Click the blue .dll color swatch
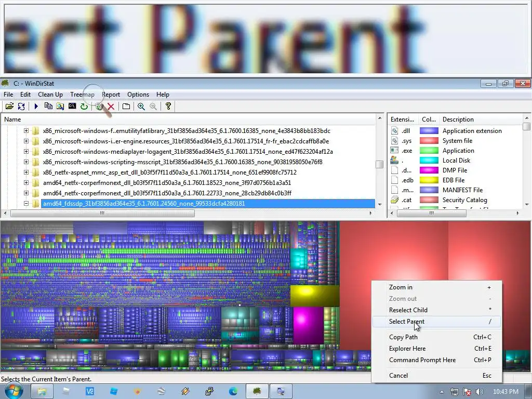 pyautogui.click(x=429, y=130)
